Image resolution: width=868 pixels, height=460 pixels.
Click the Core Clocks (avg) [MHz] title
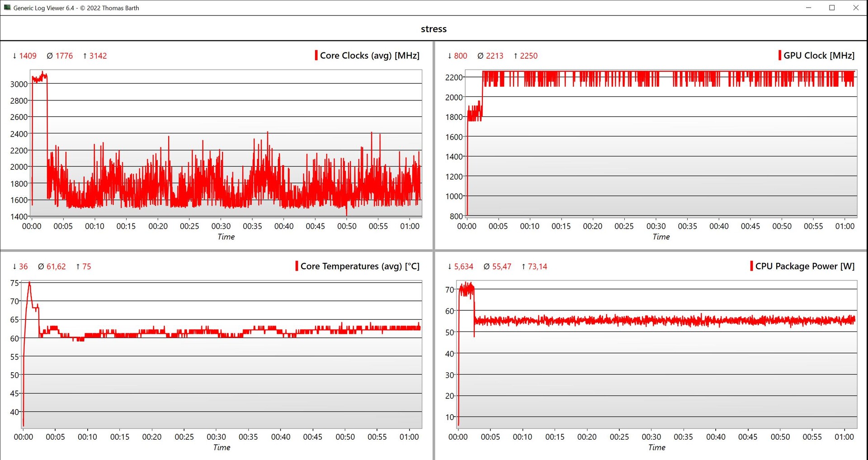click(369, 55)
